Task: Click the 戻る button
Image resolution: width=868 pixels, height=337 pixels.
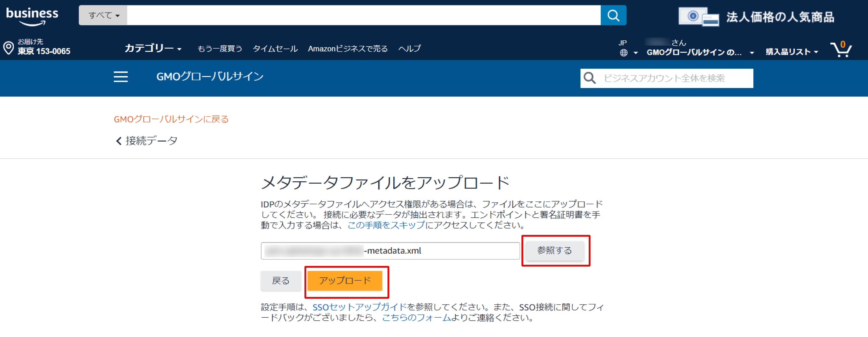Action: click(x=281, y=280)
